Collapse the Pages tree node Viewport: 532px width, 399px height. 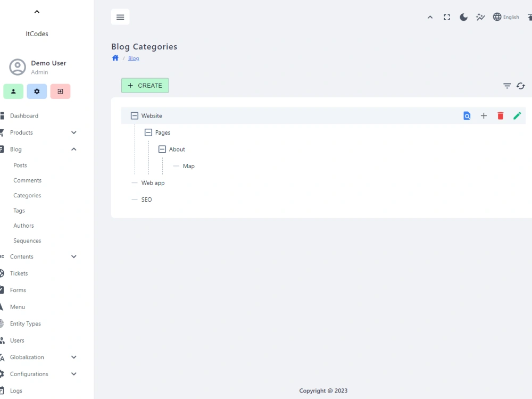148,132
